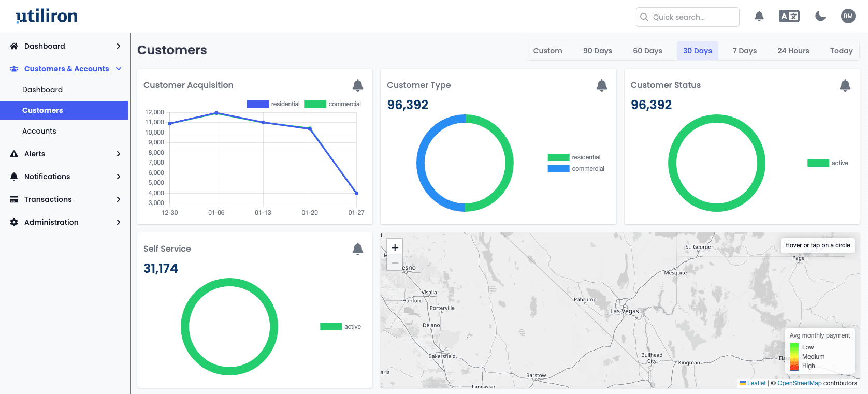Viewport: 868px width, 394px height.
Task: Toggle active swatch in Customer Status legend
Action: 818,163
